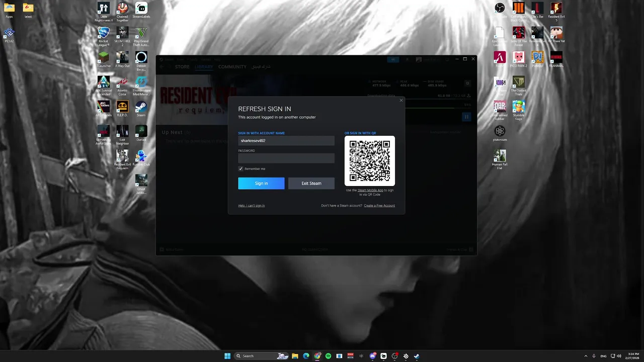Open the COMMUNITY tab in Steam
Screen dimensions: 644x362
point(232,67)
